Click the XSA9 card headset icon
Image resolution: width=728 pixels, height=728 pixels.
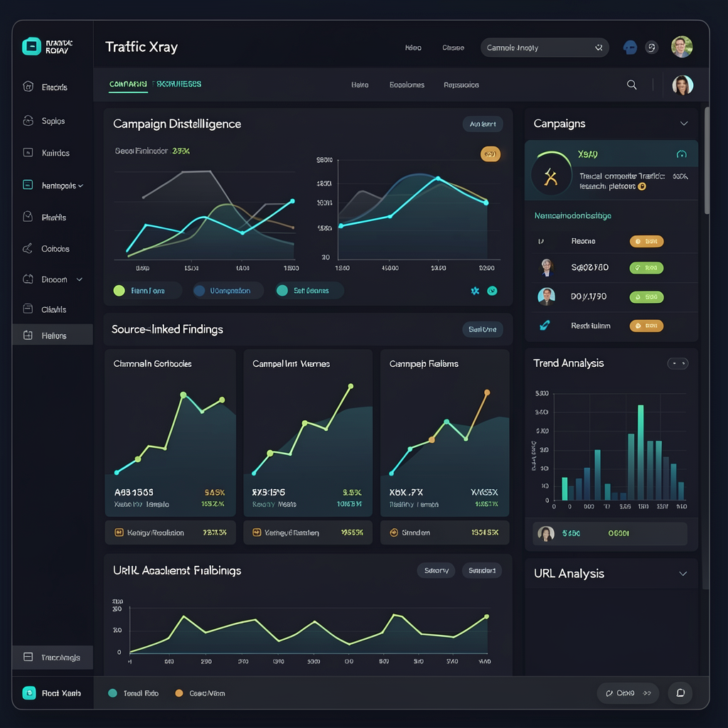(x=681, y=154)
